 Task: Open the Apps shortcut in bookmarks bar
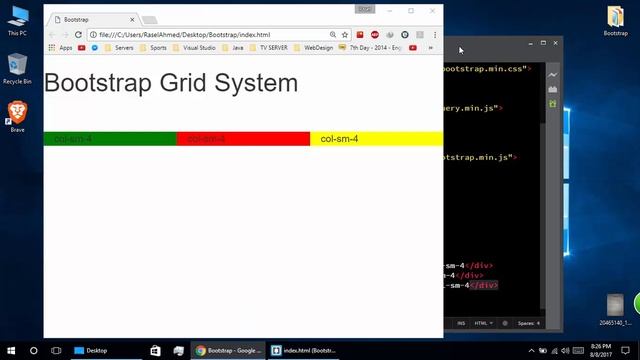click(x=60, y=48)
